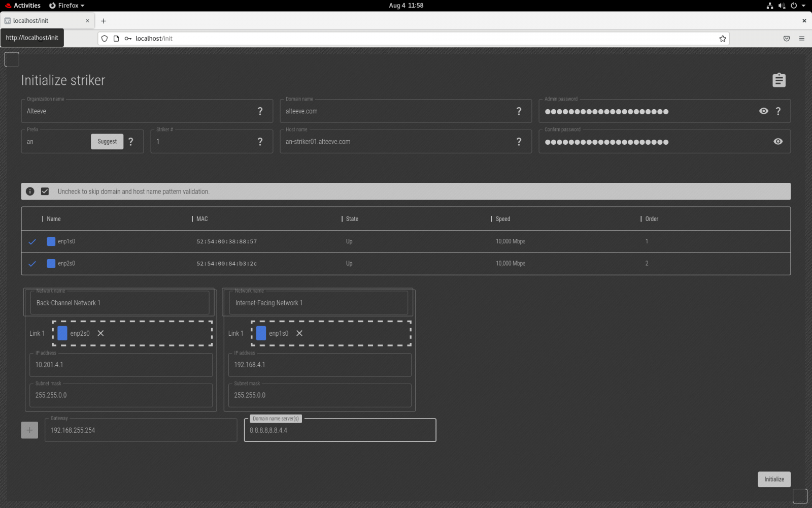This screenshot has height=508, width=812.
Task: Click the info icon in validation banner
Action: pos(30,192)
